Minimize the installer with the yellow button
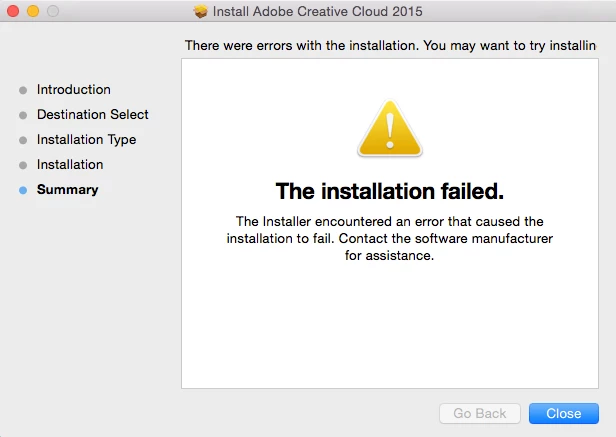The height and width of the screenshot is (437, 616). point(33,11)
